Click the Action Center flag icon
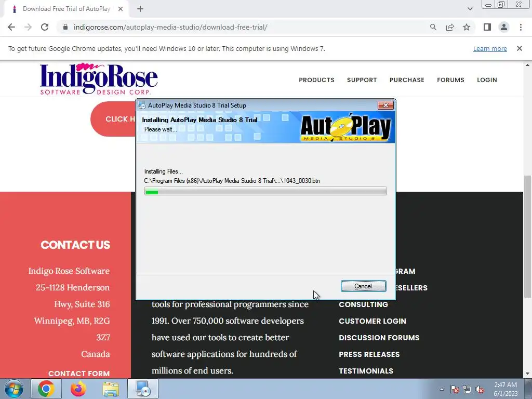This screenshot has height=399, width=532. click(455, 389)
